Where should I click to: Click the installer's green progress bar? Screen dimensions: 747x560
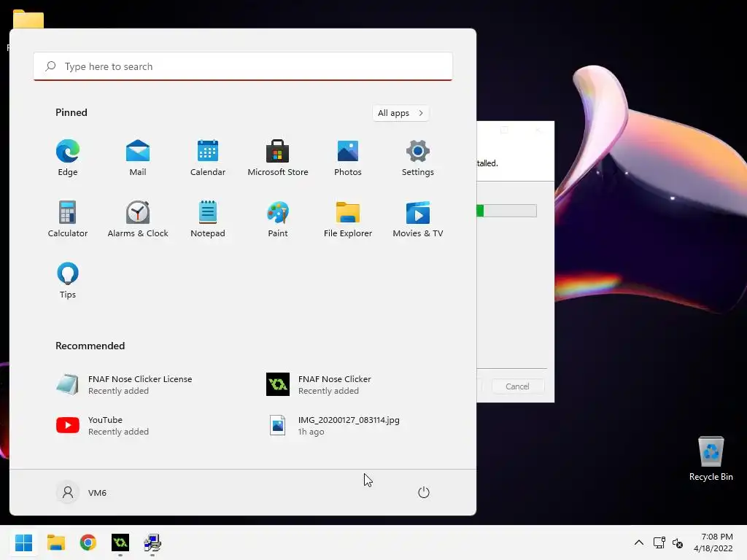[506, 211]
